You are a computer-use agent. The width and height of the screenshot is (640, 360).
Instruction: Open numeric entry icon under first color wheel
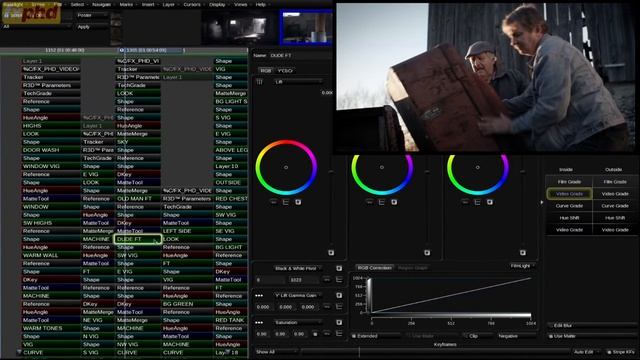tap(286, 202)
